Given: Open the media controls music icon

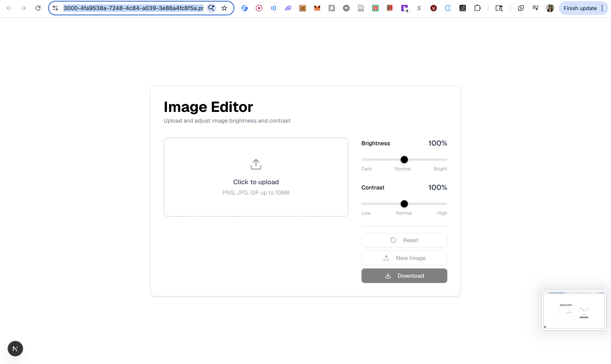Looking at the screenshot, I should (535, 8).
